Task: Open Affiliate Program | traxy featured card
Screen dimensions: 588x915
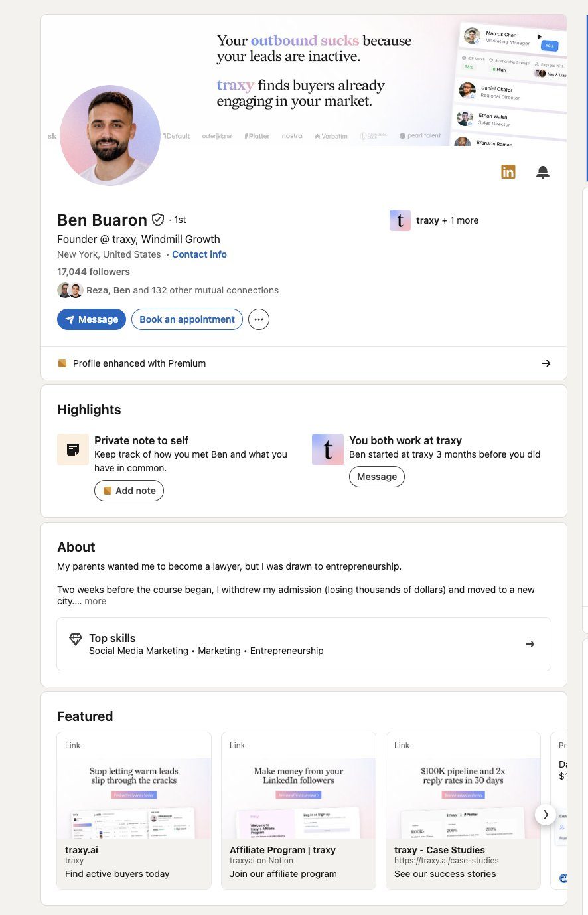Action: [299, 811]
